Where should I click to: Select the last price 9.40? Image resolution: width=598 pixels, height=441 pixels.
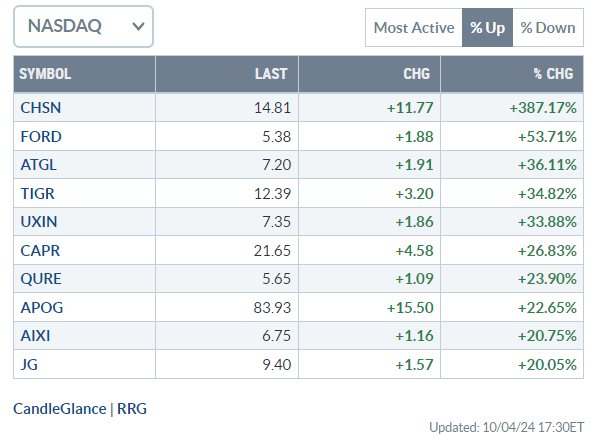pos(276,365)
